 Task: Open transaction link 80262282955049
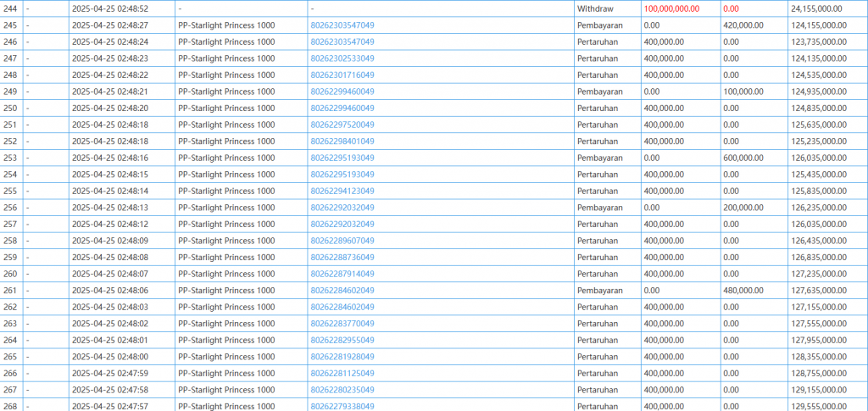(x=342, y=341)
